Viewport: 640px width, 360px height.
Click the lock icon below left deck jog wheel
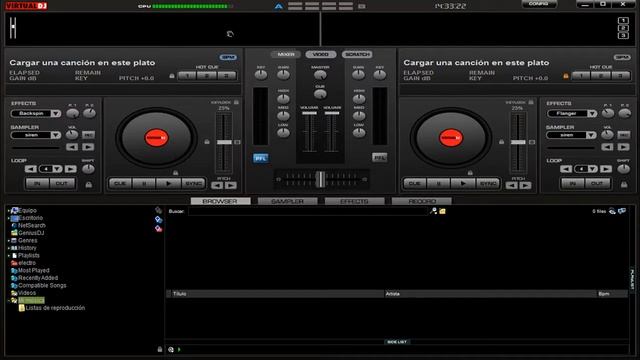pyautogui.click(x=176, y=173)
